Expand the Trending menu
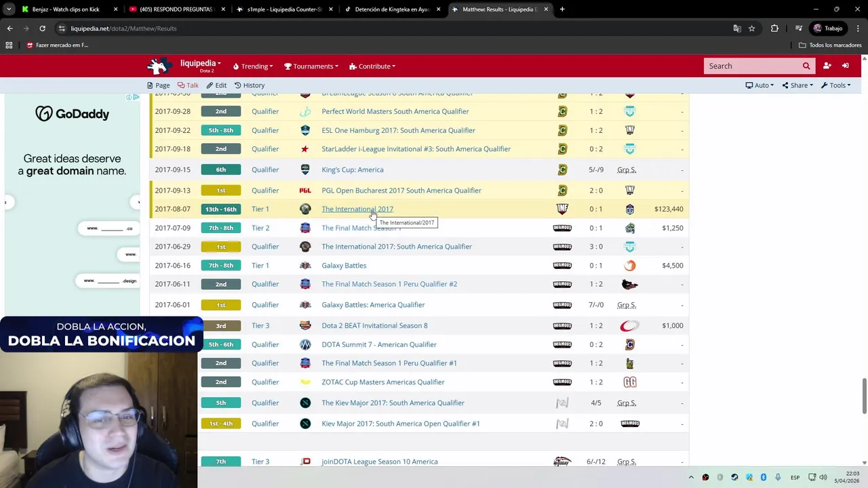This screenshot has height=488, width=868. [x=253, y=66]
